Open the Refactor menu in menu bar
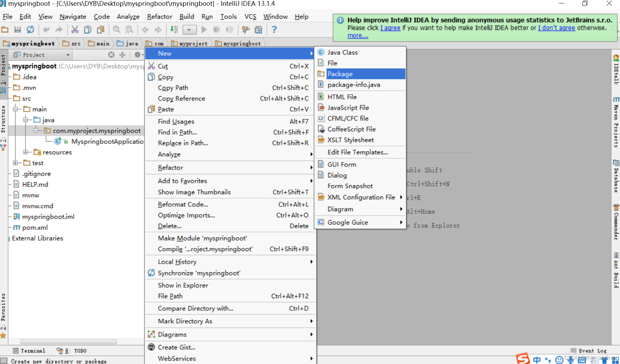This screenshot has width=620, height=364. click(160, 16)
